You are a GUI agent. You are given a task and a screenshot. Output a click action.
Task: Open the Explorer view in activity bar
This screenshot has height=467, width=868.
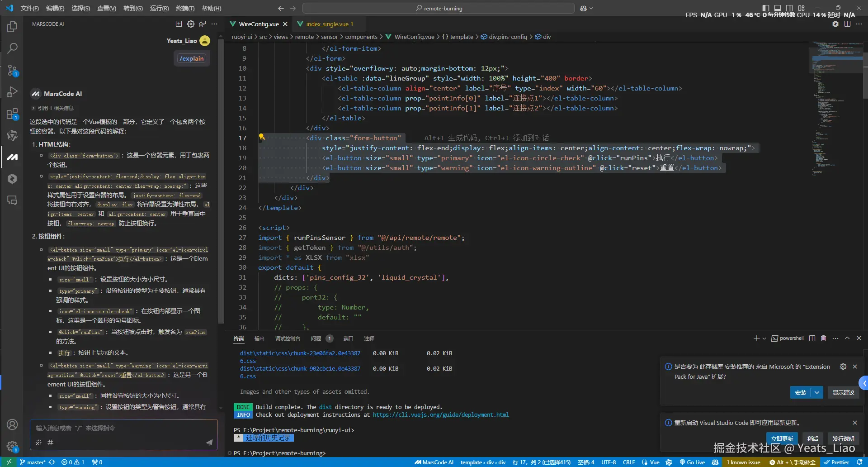(x=12, y=27)
